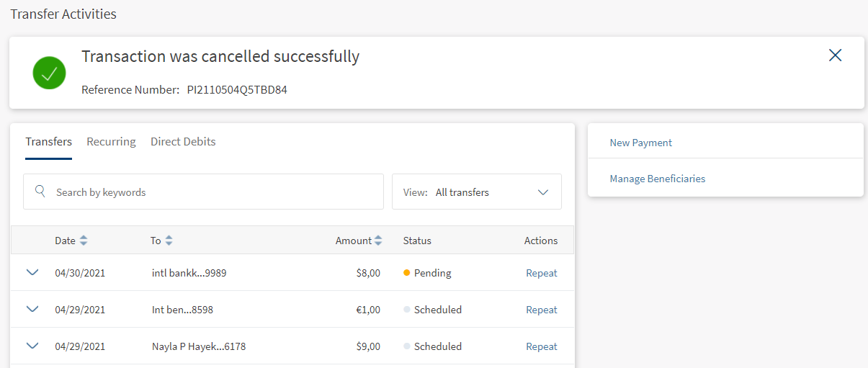Repeat the scheduled €1,00 transfer
The width and height of the screenshot is (868, 368).
(x=541, y=310)
